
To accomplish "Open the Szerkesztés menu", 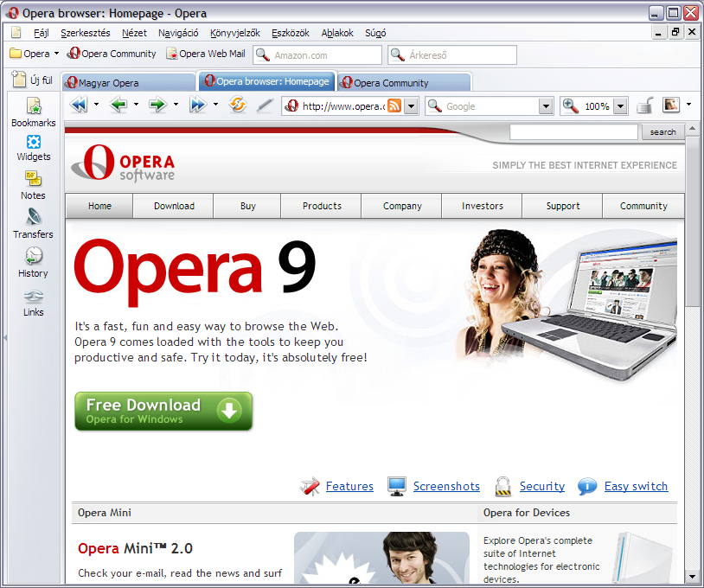I will point(86,33).
